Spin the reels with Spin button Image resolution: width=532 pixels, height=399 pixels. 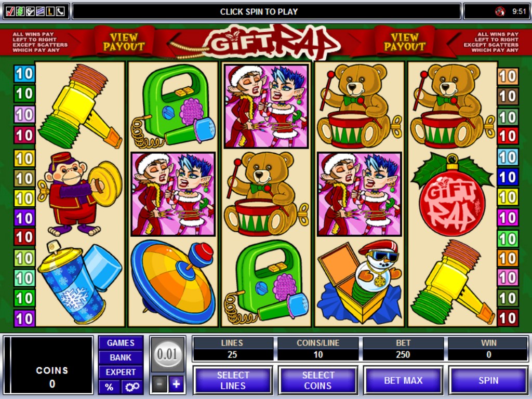coord(488,380)
